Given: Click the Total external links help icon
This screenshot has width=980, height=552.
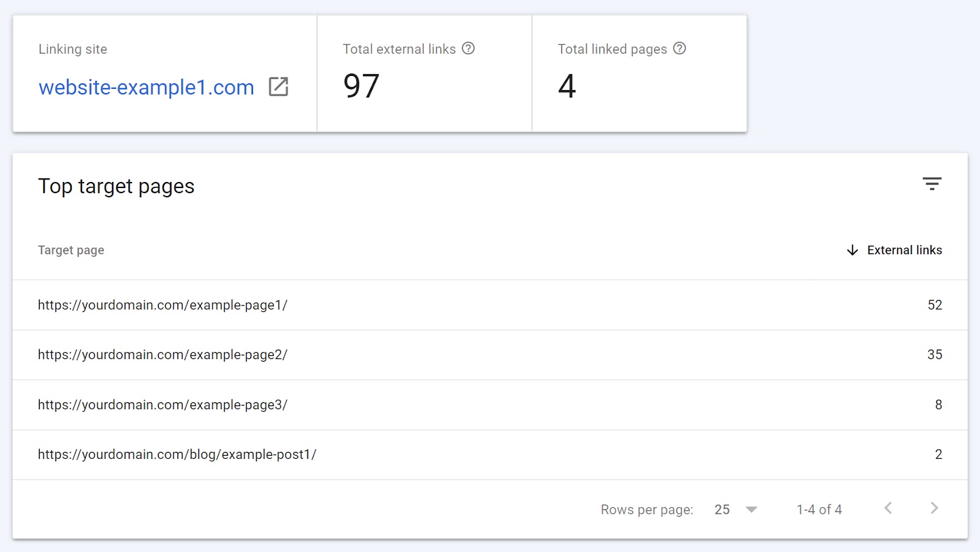Looking at the screenshot, I should [469, 49].
